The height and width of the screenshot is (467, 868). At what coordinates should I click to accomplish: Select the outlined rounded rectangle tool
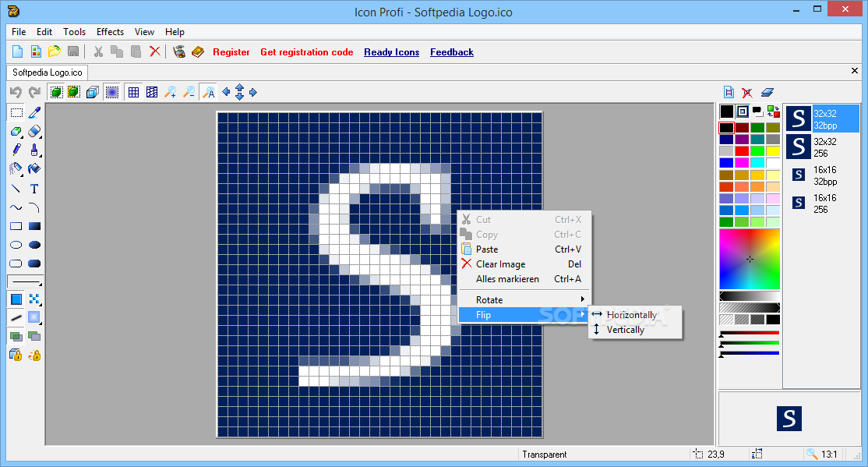[x=16, y=264]
